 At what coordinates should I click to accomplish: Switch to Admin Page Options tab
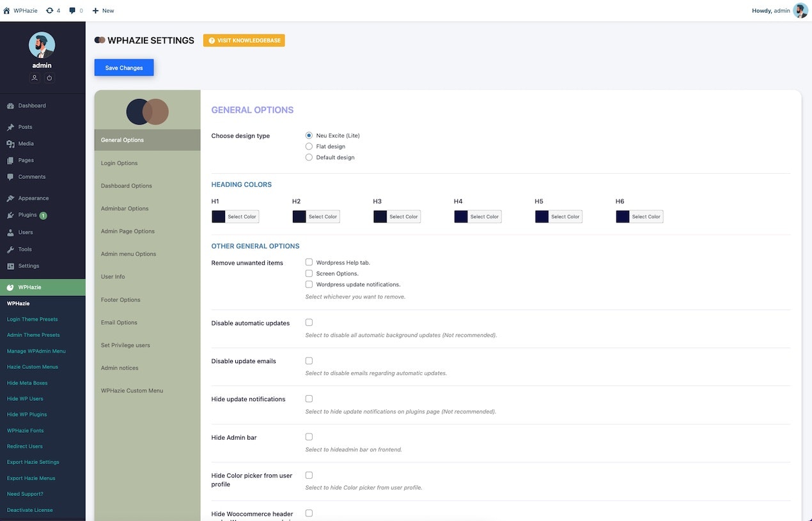(x=147, y=231)
